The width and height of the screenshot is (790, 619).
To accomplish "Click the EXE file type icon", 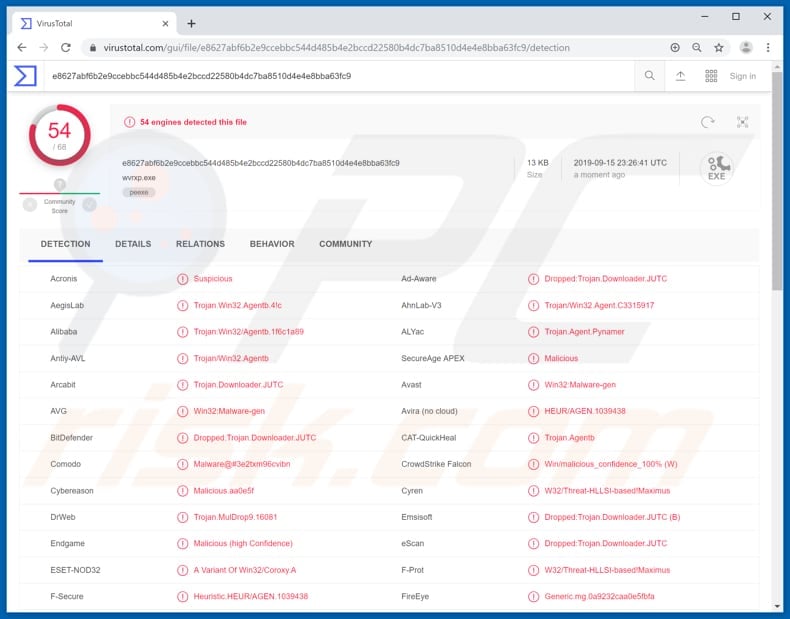I will pos(716,168).
